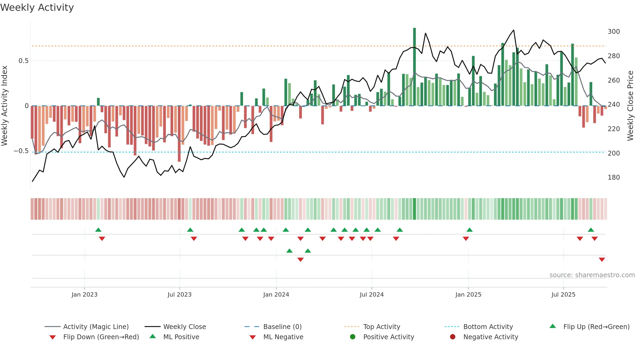Click the light green heatmap cell near Jan 2023

98,209
